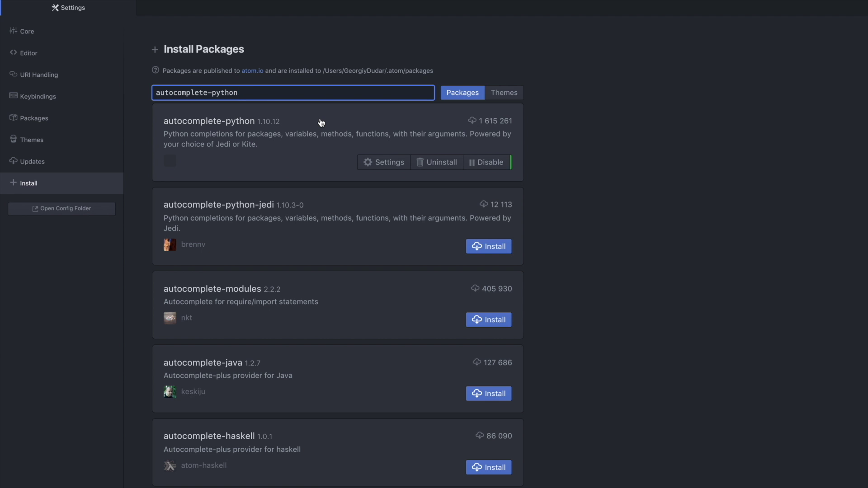Click the Settings tab at top left

pyautogui.click(x=68, y=8)
